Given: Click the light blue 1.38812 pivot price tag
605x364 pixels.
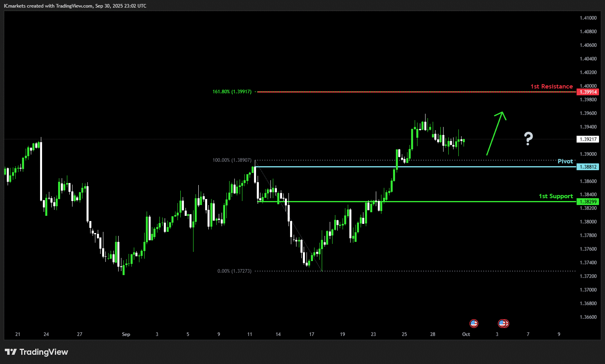Looking at the screenshot, I should [587, 167].
